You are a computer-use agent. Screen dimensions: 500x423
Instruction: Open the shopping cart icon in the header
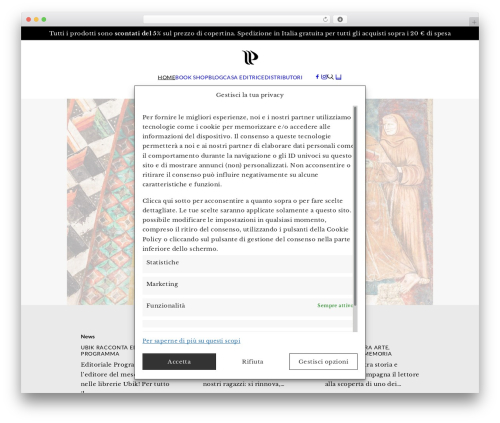coord(338,77)
